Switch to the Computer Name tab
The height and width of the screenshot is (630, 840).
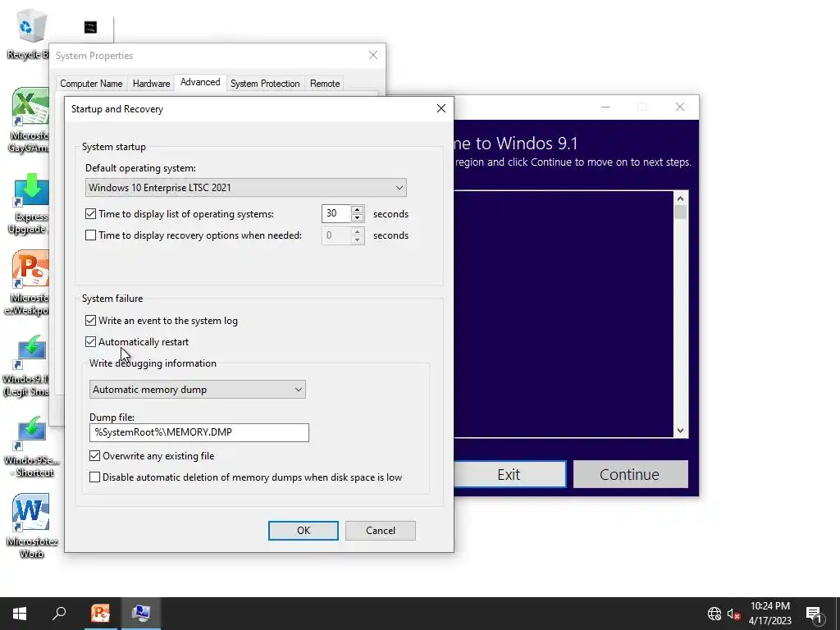tap(91, 84)
